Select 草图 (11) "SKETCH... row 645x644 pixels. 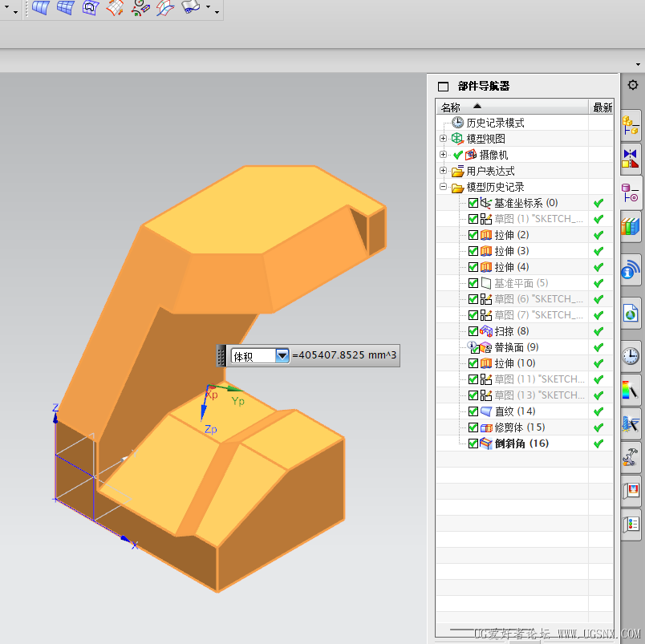tap(525, 379)
